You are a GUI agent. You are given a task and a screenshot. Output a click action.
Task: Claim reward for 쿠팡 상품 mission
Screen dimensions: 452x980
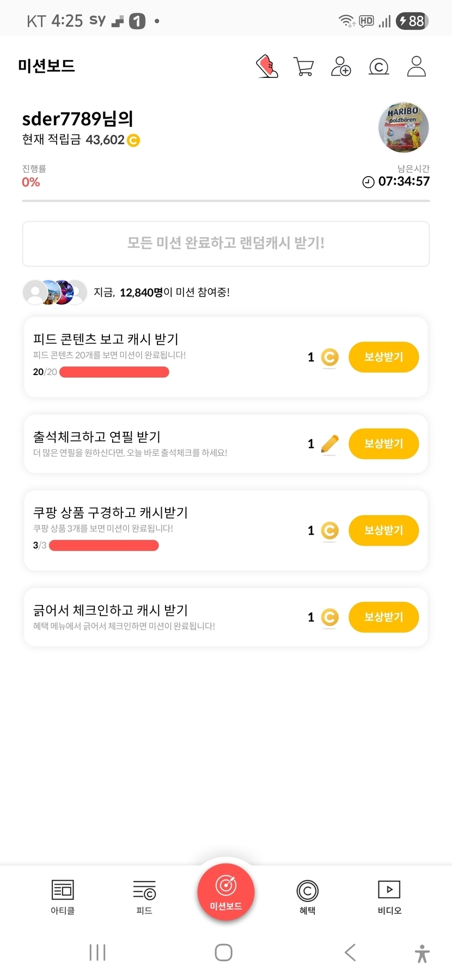tap(383, 530)
